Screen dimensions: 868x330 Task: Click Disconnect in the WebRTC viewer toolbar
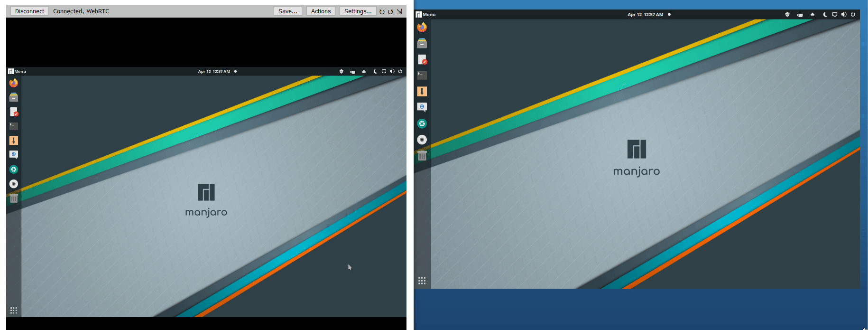29,11
